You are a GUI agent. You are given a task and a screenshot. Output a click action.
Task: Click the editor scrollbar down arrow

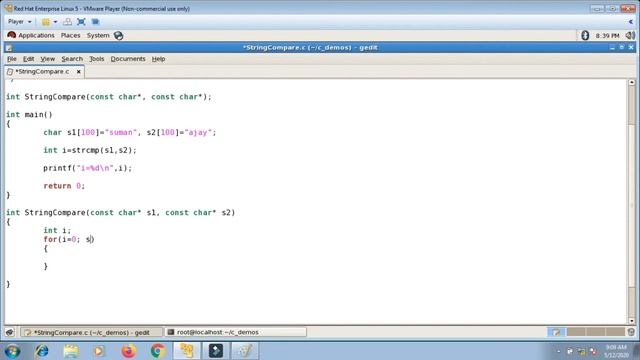pyautogui.click(x=631, y=321)
